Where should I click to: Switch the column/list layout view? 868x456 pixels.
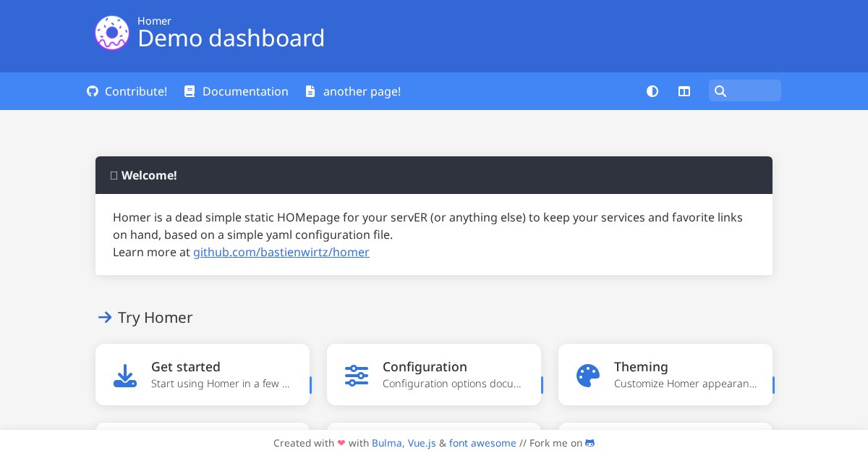684,91
